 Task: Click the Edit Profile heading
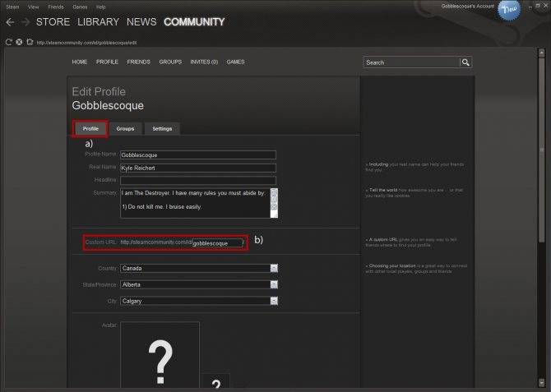99,92
